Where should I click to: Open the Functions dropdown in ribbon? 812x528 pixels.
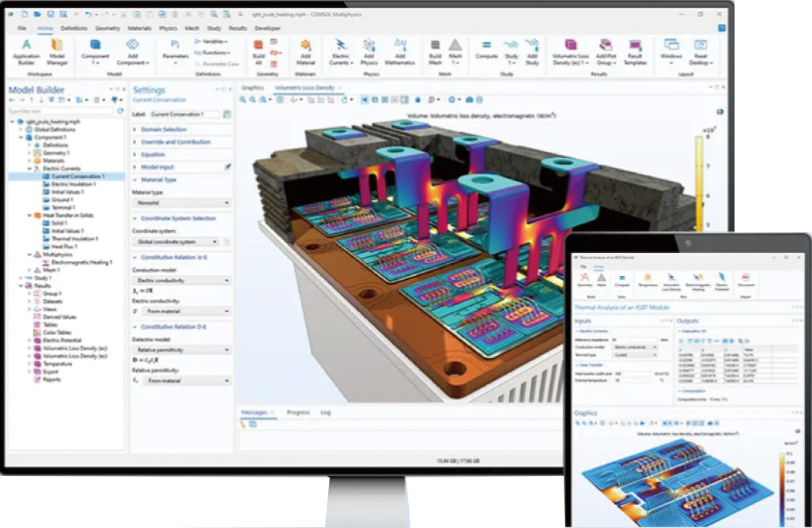coord(212,52)
